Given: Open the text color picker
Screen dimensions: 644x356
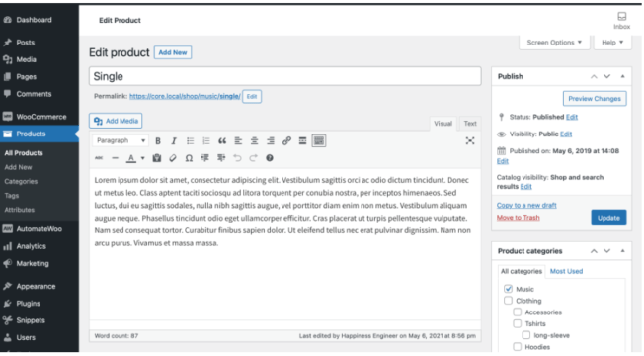Looking at the screenshot, I should point(131,158).
